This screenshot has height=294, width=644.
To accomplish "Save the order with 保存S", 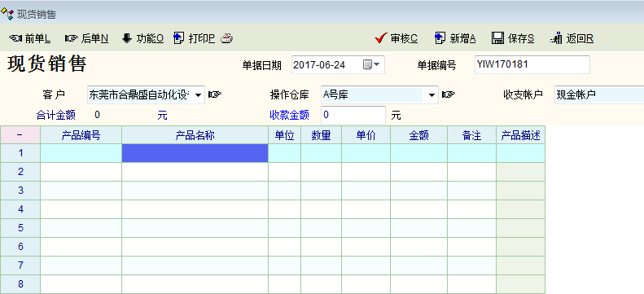I will tap(513, 38).
